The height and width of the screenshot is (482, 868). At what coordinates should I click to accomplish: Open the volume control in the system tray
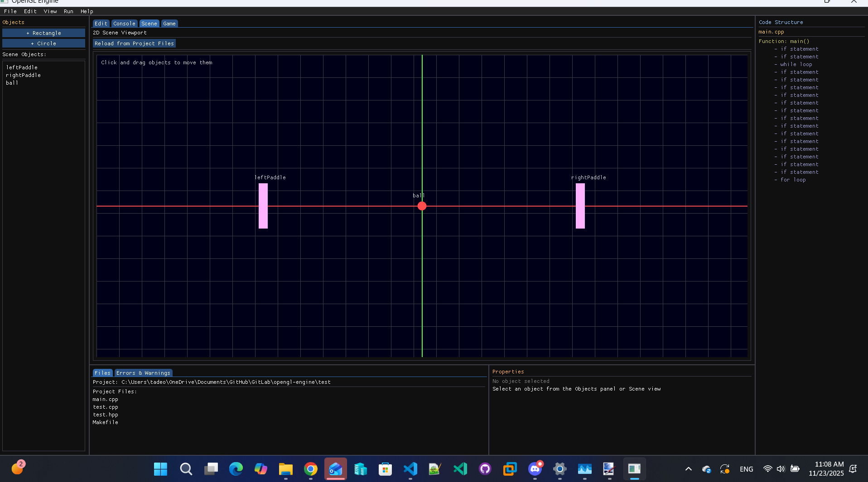(x=781, y=469)
